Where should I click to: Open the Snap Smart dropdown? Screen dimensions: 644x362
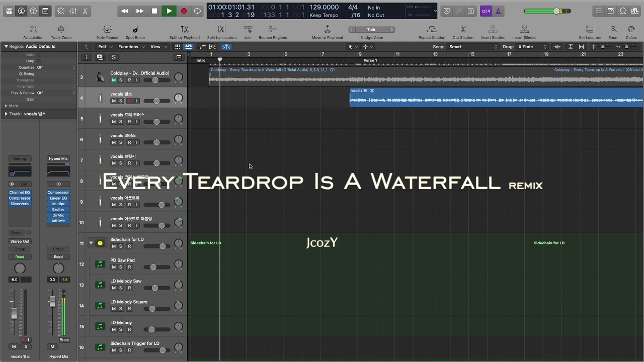click(473, 47)
